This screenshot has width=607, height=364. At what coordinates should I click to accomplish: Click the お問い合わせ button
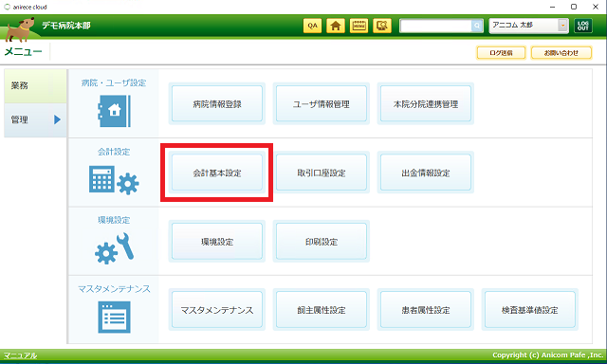[x=561, y=53]
